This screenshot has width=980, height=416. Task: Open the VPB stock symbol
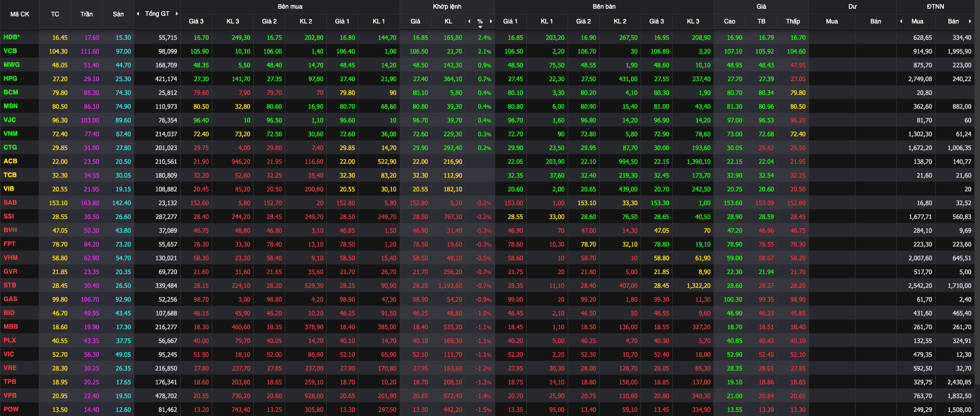click(10, 396)
